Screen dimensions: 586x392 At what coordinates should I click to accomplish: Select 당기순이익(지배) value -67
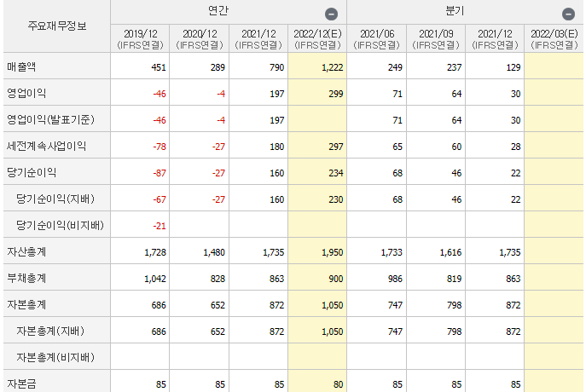point(160,199)
